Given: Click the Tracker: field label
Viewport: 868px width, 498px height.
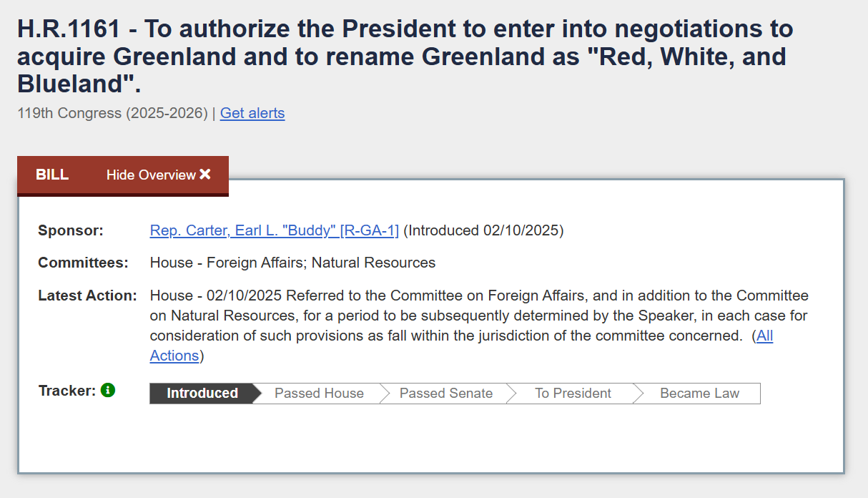Looking at the screenshot, I should point(67,391).
